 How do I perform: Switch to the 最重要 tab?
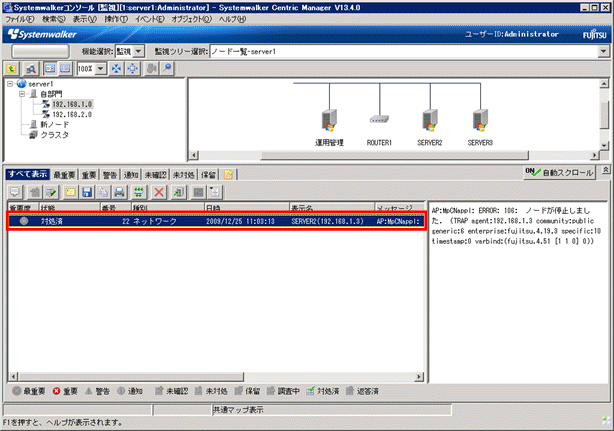(64, 175)
